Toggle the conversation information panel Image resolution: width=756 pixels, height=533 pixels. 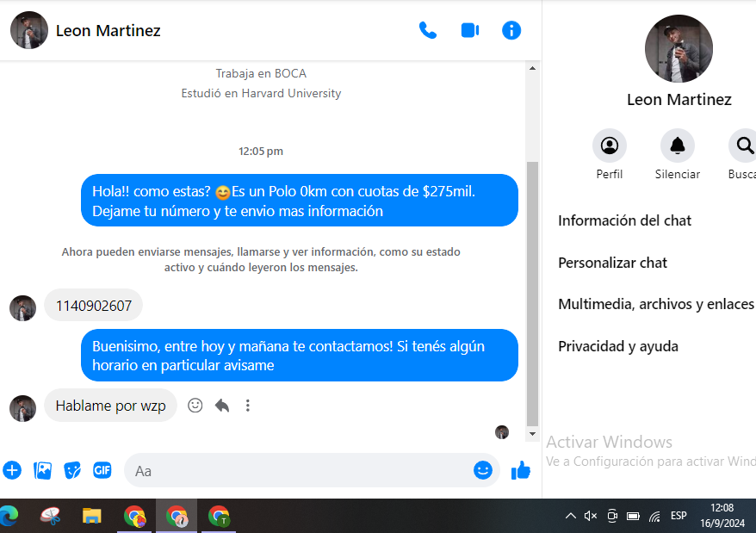pos(511,31)
